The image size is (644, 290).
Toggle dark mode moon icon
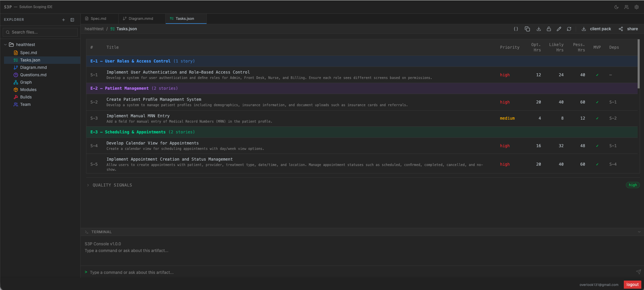point(616,7)
